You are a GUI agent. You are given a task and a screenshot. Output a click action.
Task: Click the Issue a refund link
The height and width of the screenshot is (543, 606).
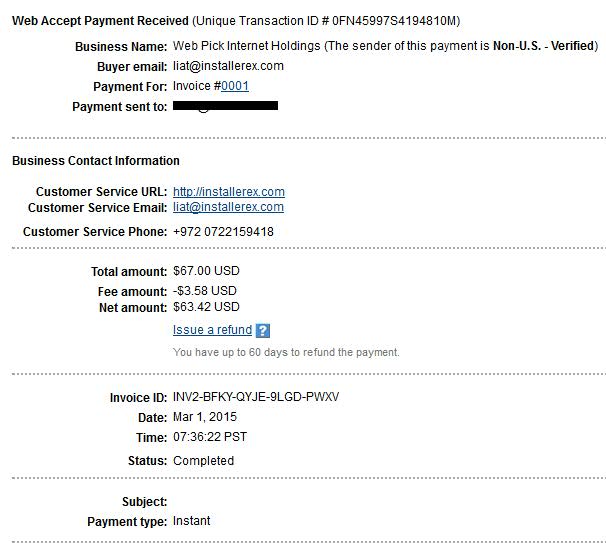[212, 330]
